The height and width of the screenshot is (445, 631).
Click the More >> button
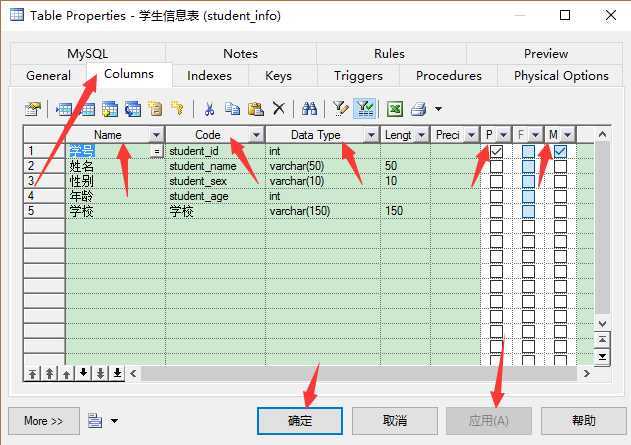(x=44, y=421)
